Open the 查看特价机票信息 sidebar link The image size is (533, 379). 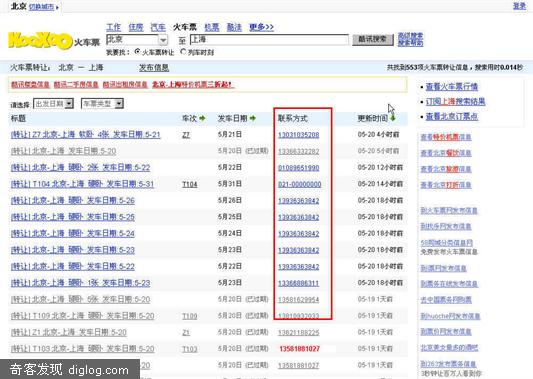pyautogui.click(x=446, y=137)
